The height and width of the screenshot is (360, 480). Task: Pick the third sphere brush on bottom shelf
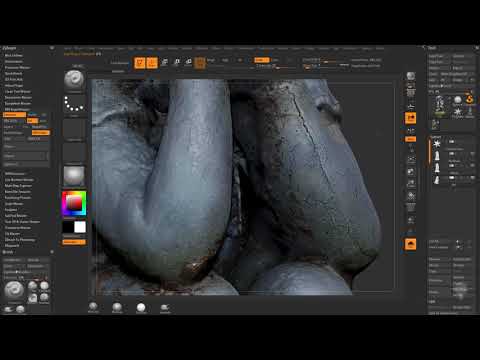pyautogui.click(x=141, y=307)
